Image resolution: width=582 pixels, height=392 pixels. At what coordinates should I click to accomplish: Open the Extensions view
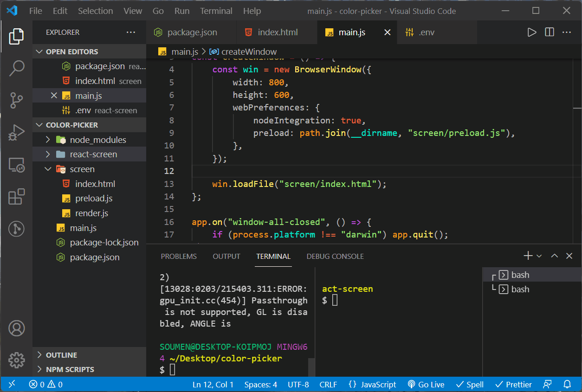pos(17,197)
